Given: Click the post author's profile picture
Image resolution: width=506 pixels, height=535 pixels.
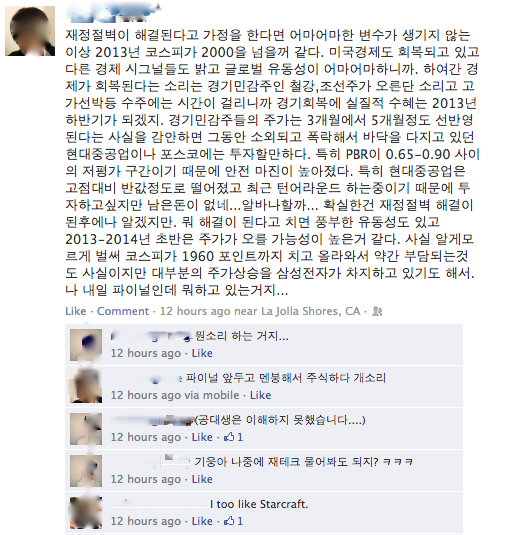Looking at the screenshot, I should 30,31.
